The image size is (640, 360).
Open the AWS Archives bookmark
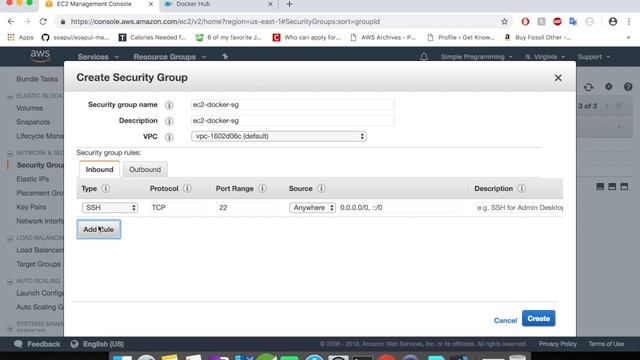coord(383,38)
